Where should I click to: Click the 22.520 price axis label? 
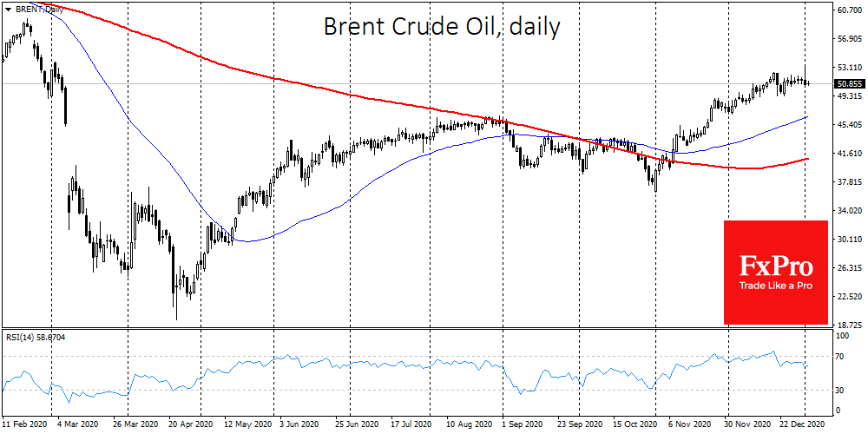pos(848,297)
